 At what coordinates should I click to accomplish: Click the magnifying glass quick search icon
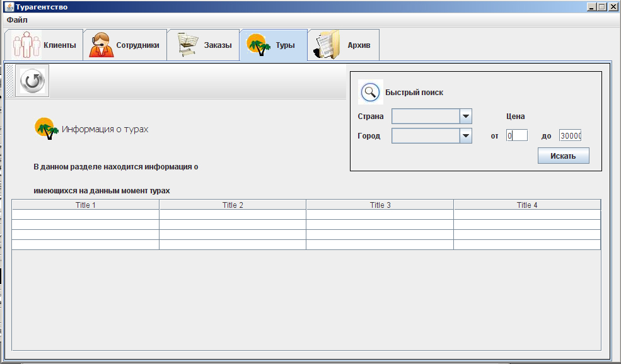[x=370, y=92]
